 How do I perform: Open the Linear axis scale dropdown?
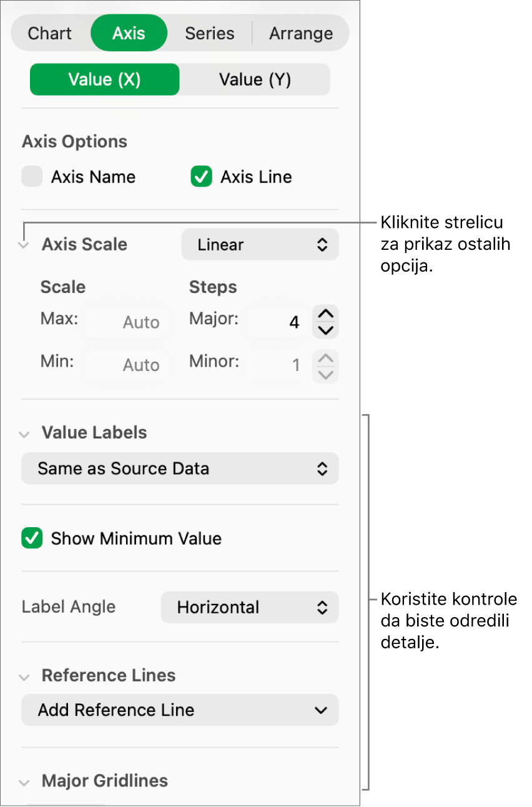point(260,245)
